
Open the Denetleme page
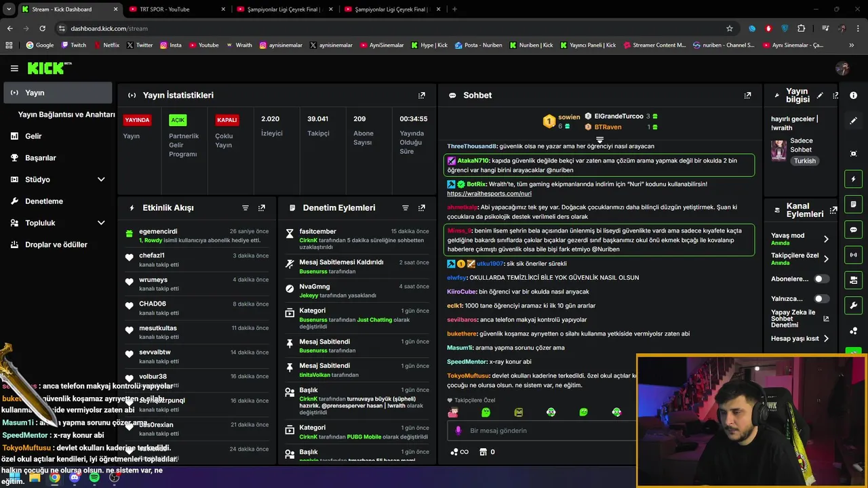pyautogui.click(x=58, y=201)
